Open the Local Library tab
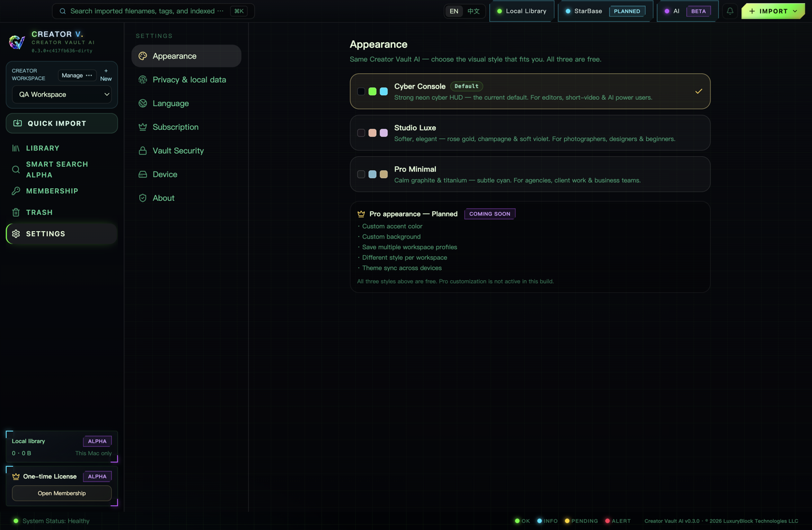812x530 pixels. (x=522, y=11)
